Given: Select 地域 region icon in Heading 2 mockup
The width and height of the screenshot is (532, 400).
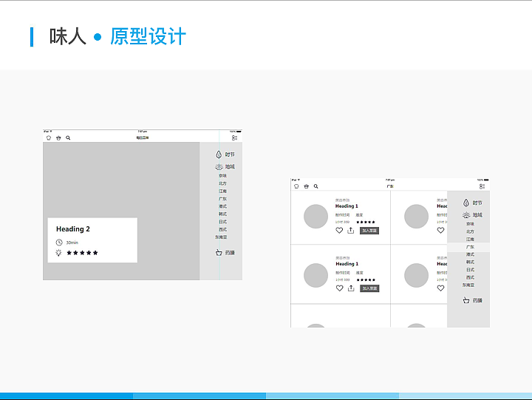Looking at the screenshot, I should coord(219,166).
